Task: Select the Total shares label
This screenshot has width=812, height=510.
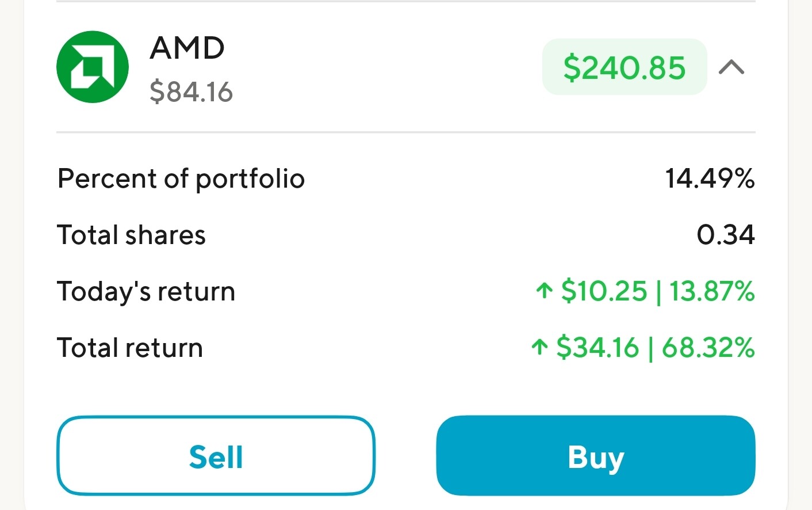Action: (131, 235)
